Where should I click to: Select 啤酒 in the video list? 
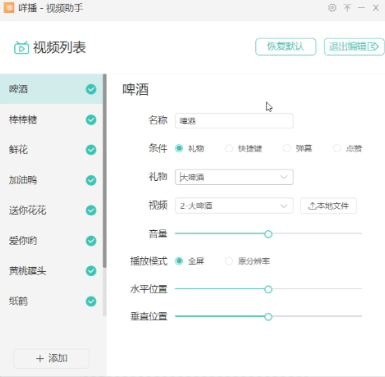pyautogui.click(x=51, y=89)
